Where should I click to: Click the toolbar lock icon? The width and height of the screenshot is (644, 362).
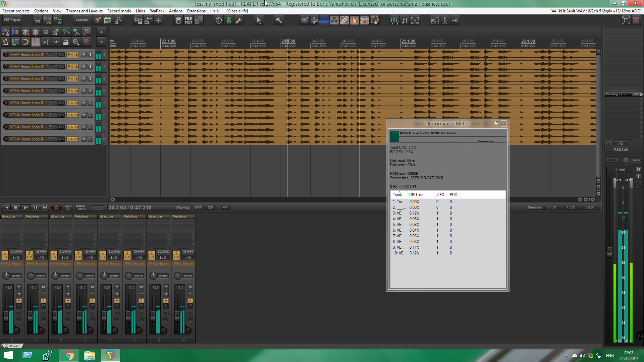(x=66, y=42)
